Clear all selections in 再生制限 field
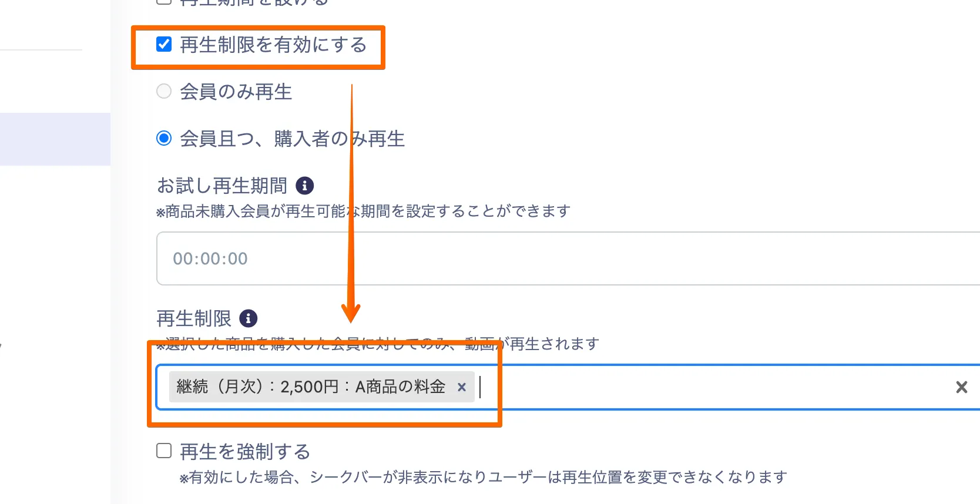Image resolution: width=980 pixels, height=504 pixels. pos(961,387)
